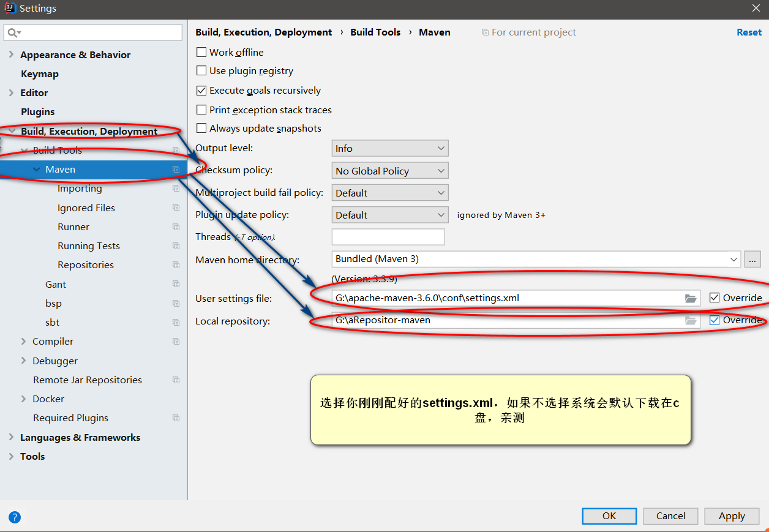This screenshot has height=532, width=769.
Task: Click the project-level icon beside Compiler
Action: coord(176,342)
